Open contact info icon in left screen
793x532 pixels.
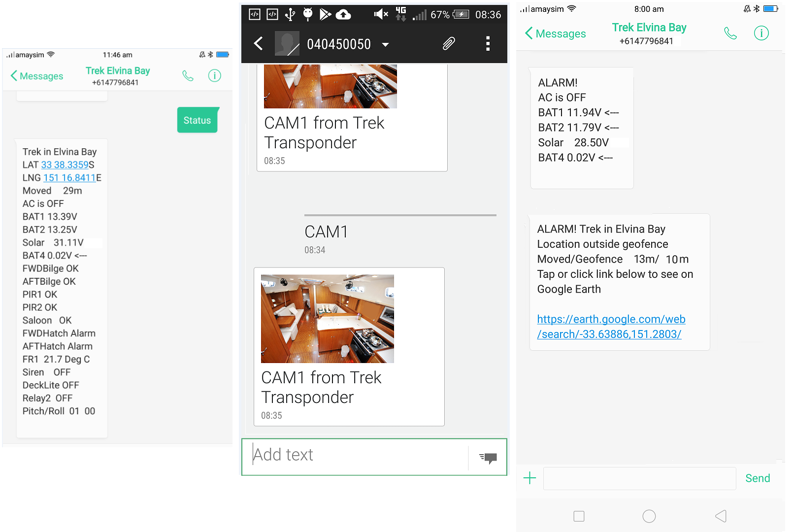tap(214, 75)
